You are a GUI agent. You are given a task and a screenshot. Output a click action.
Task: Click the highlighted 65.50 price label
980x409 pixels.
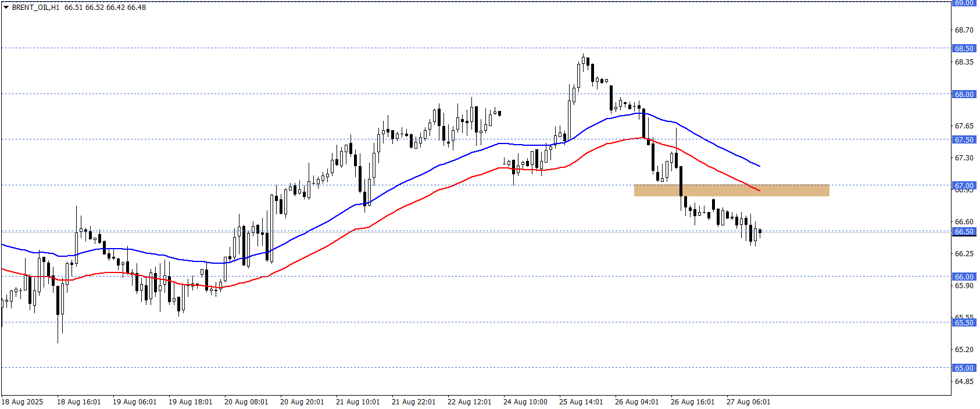click(x=964, y=322)
